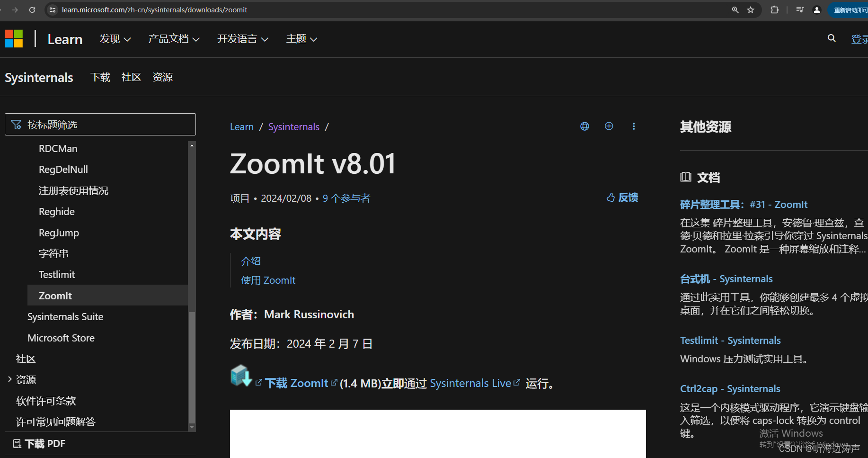
Task: Click the filter icon in 按标题筛选 box
Action: click(x=16, y=124)
